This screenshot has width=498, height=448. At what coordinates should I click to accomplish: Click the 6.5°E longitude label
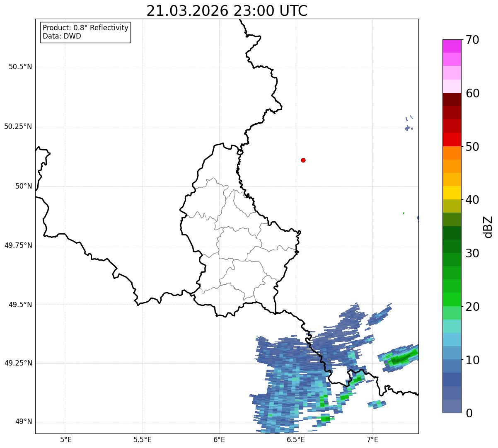click(x=296, y=440)
